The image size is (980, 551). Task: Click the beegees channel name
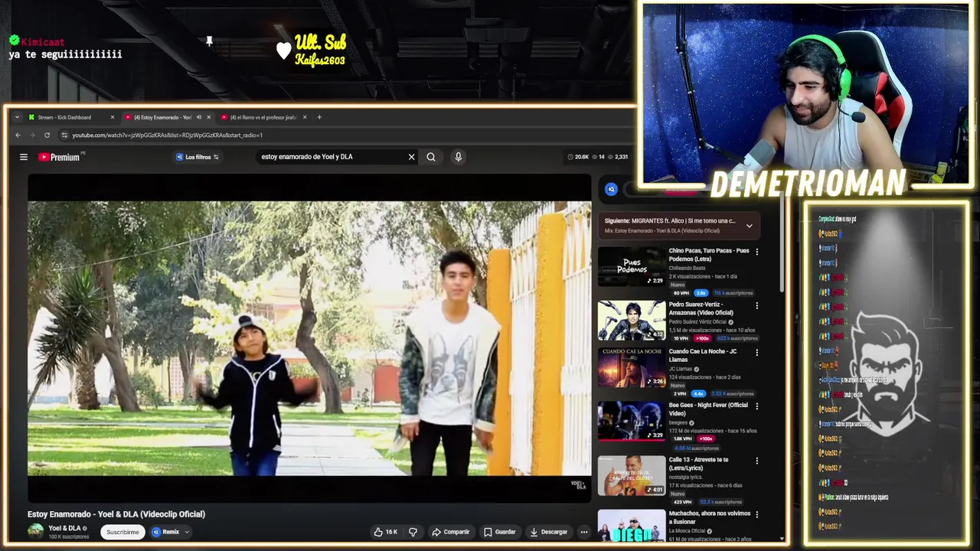(x=678, y=422)
